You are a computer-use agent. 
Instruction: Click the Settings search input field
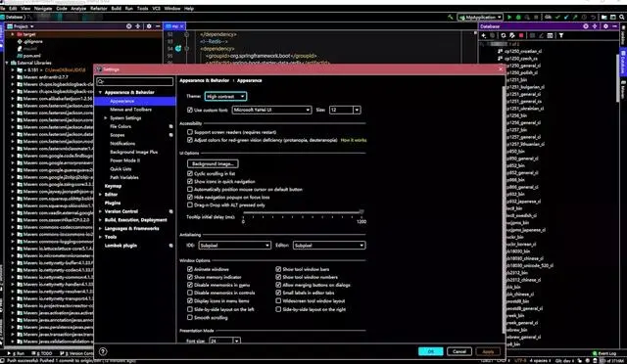135,81
